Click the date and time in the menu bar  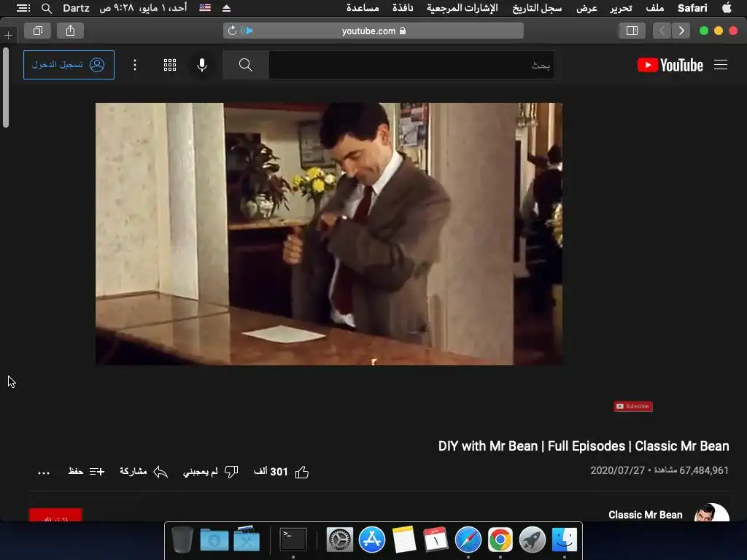[143, 7]
